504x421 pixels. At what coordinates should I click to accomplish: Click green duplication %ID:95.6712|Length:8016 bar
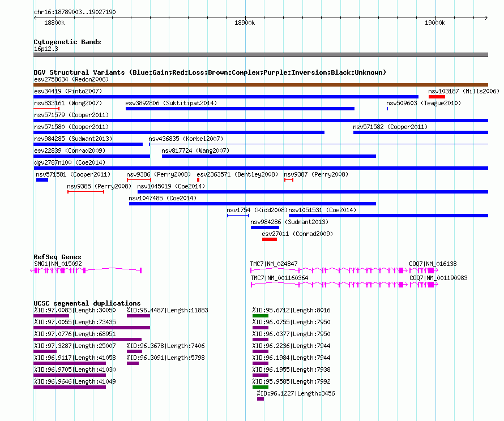pyautogui.click(x=260, y=316)
